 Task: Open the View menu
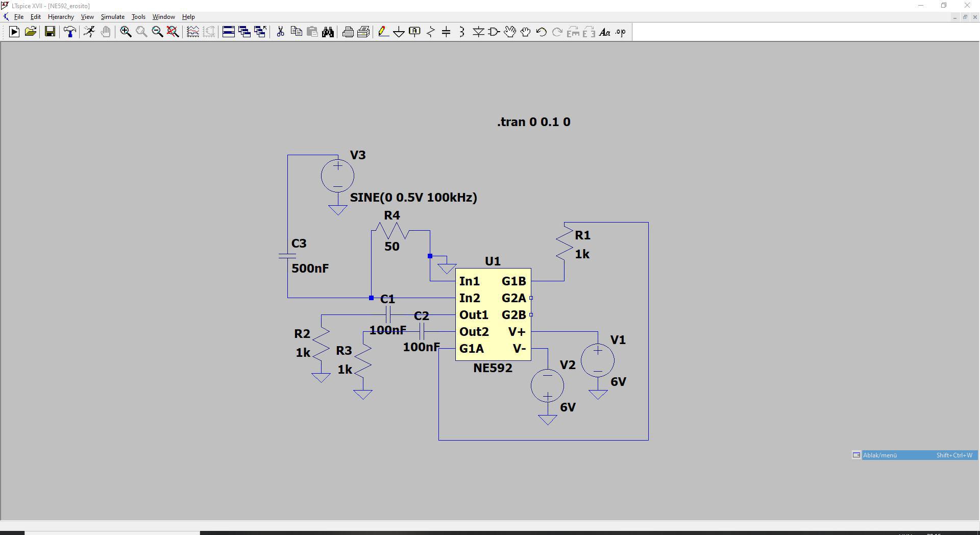pos(87,17)
